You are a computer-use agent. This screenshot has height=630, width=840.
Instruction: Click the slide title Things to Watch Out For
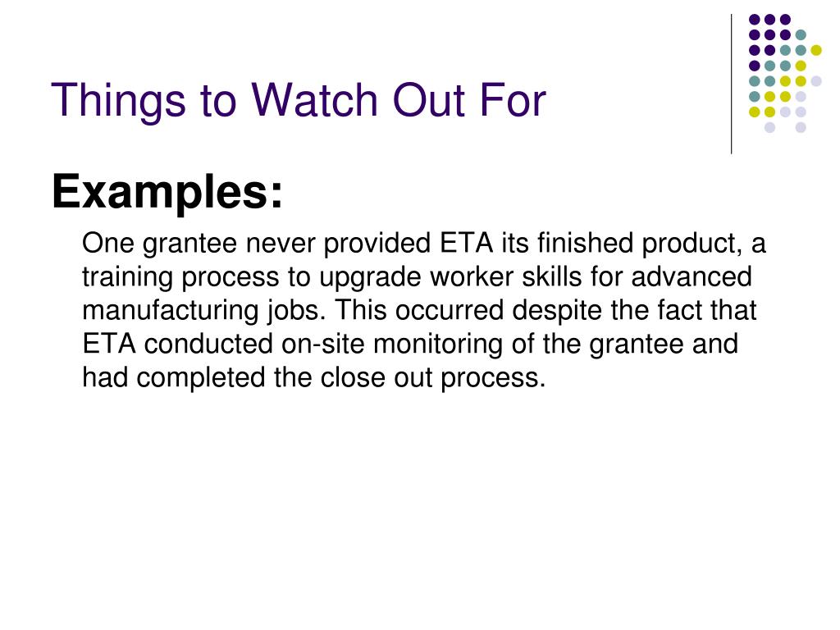click(299, 100)
